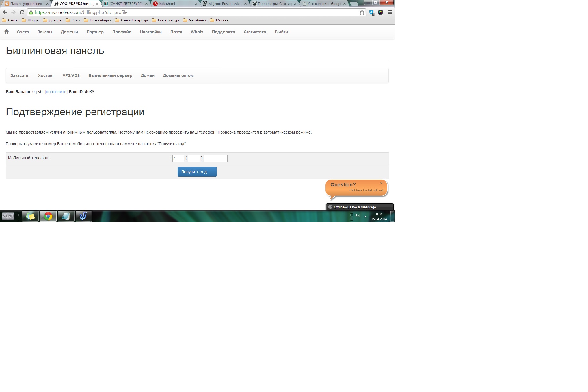588x392 pixels.
Task: Click the taskbar MENU start button
Action: 8,216
